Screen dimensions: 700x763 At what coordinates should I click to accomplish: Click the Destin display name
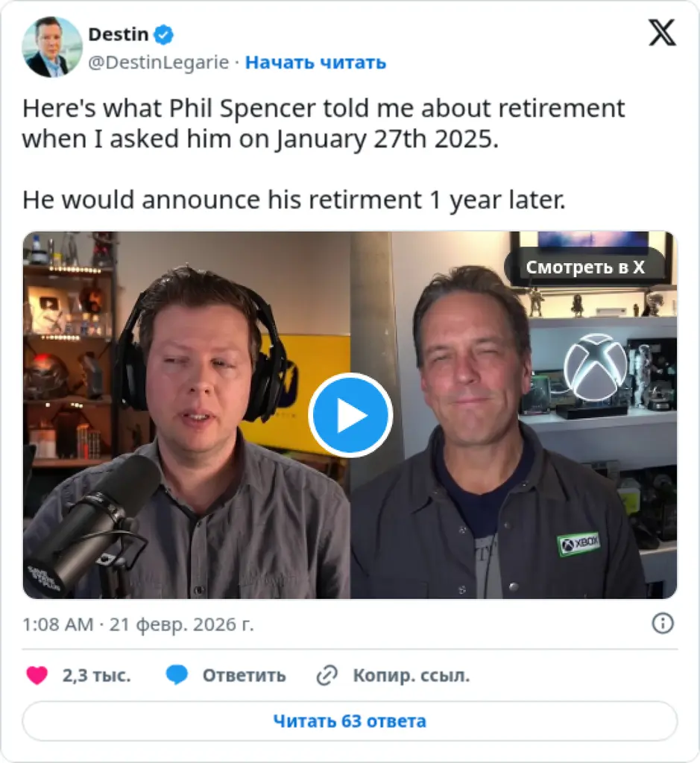pos(119,34)
